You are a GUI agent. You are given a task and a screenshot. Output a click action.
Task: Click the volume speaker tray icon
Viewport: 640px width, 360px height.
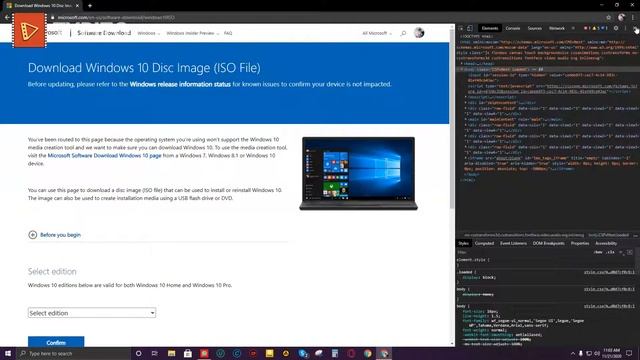click(597, 353)
